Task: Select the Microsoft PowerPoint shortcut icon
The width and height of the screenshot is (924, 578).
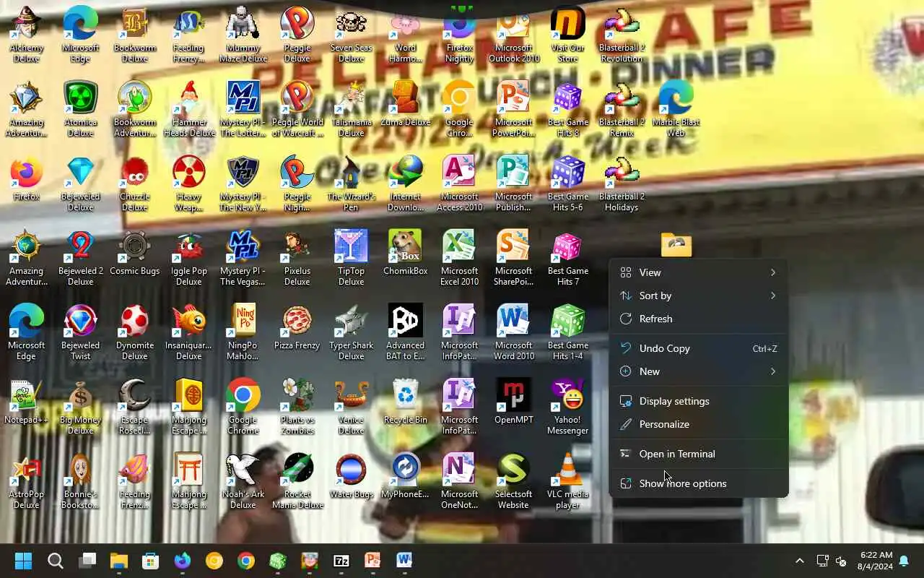Action: (513, 109)
